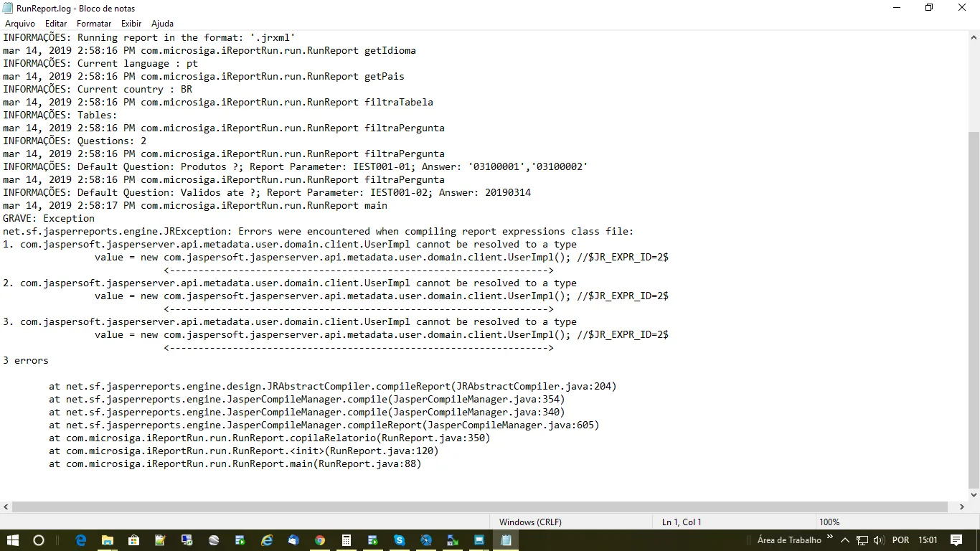Screen dimensions: 980x551
Task: Open Cortana search circle icon
Action: (39, 540)
